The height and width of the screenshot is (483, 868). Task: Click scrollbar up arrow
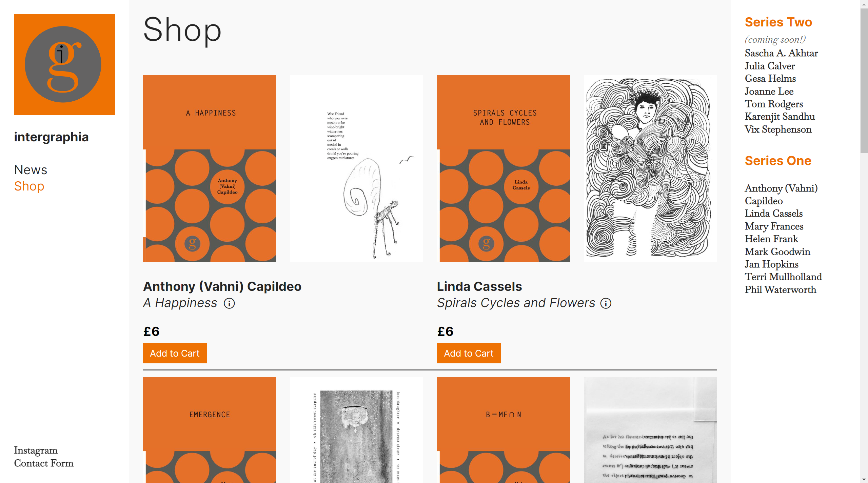pyautogui.click(x=864, y=4)
